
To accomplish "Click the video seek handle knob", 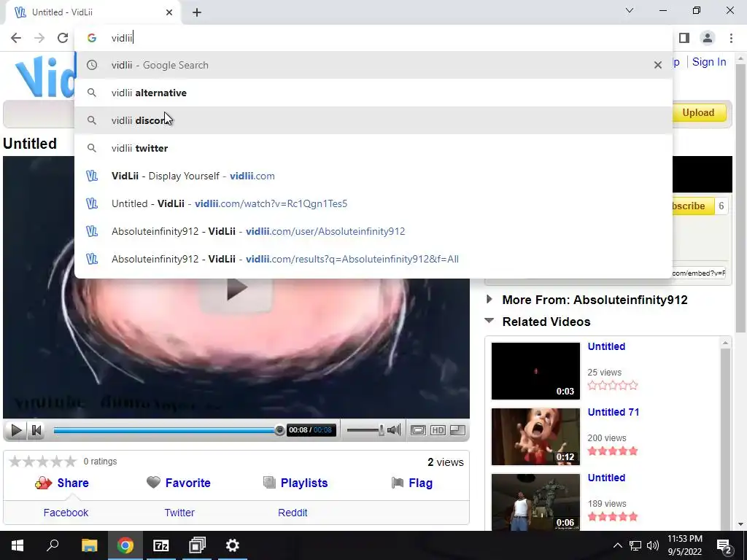I will (279, 430).
